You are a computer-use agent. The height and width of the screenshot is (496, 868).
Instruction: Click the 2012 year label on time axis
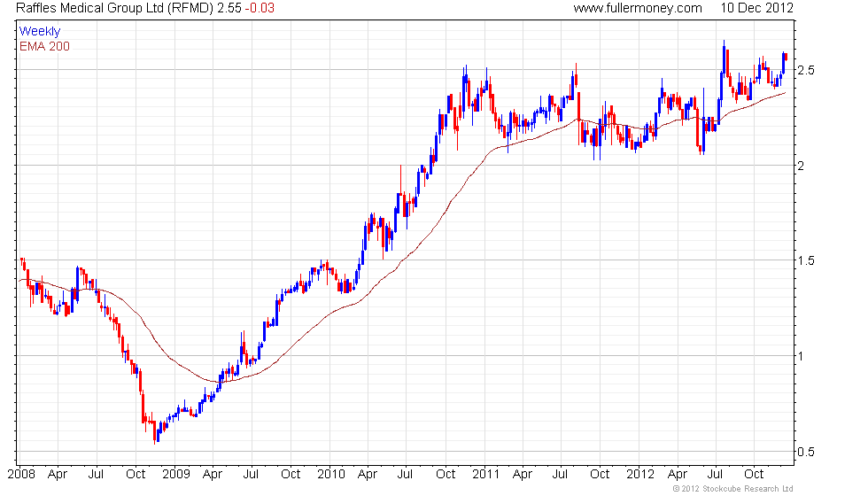pyautogui.click(x=639, y=474)
